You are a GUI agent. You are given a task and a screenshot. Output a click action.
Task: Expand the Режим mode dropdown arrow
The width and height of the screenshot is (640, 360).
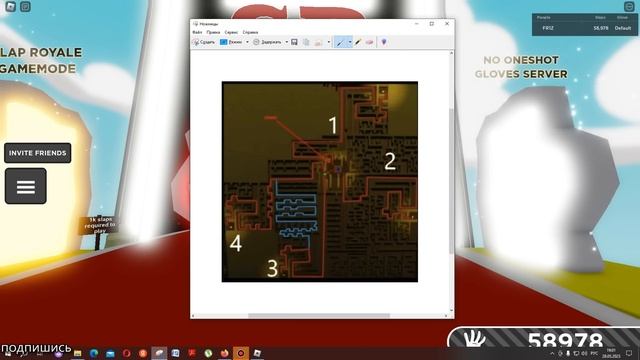(247, 42)
